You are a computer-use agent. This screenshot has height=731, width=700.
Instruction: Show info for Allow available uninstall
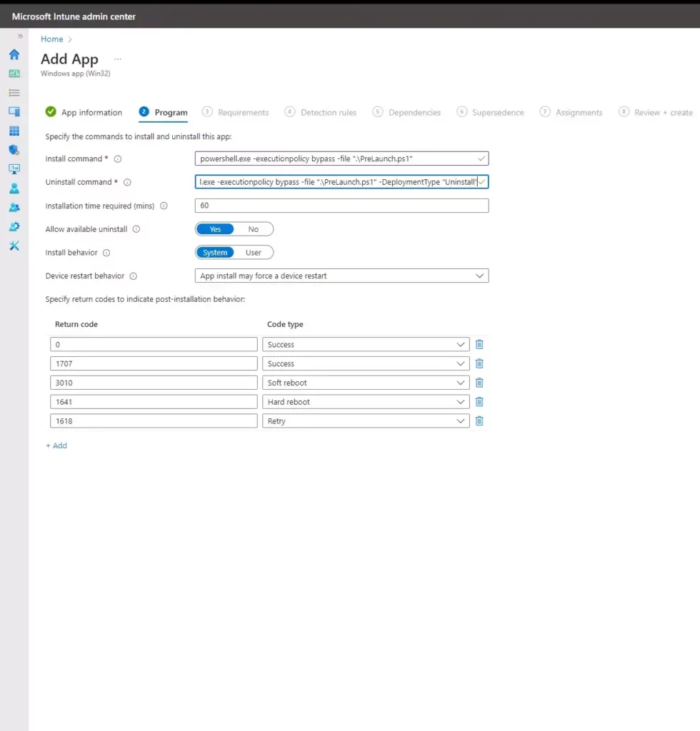click(x=136, y=229)
